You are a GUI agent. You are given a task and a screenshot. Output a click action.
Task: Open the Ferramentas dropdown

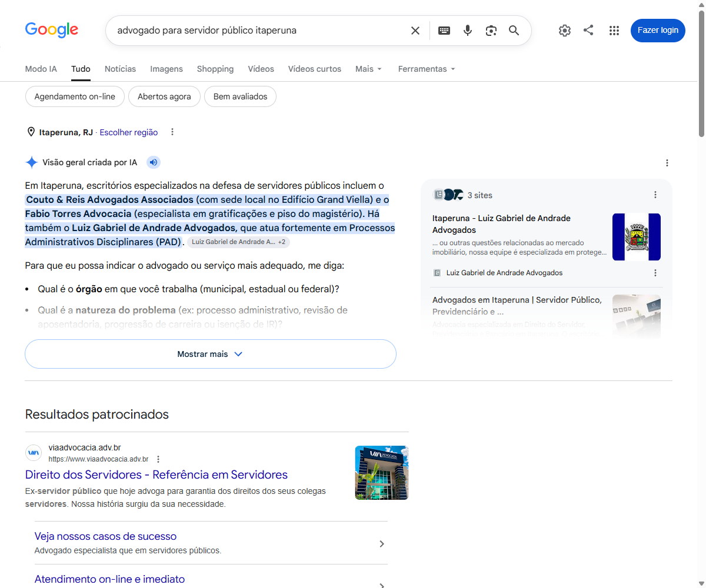pos(427,69)
